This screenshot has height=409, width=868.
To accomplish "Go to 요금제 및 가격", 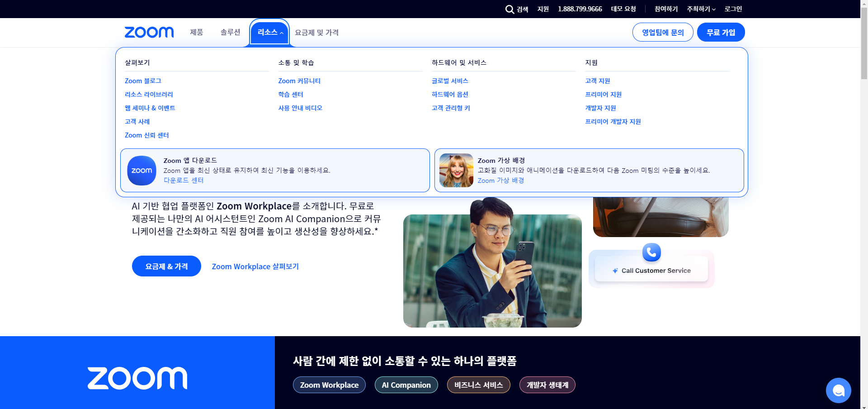I will point(316,33).
